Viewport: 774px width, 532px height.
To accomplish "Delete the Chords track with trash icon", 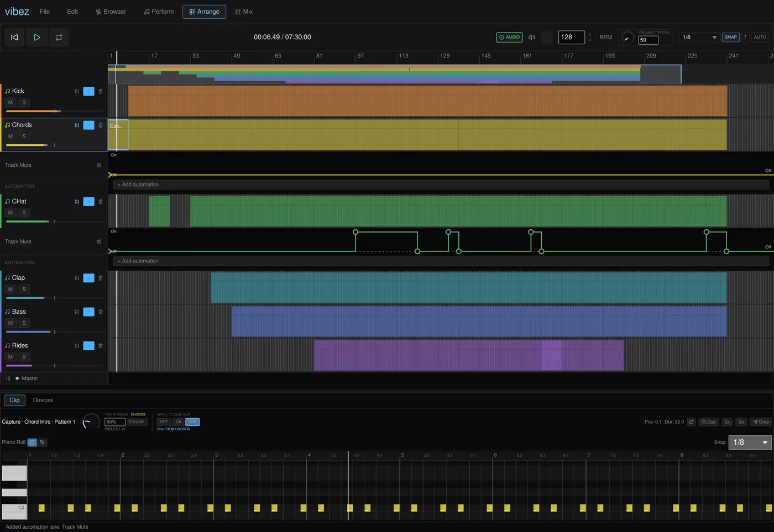I will point(101,125).
